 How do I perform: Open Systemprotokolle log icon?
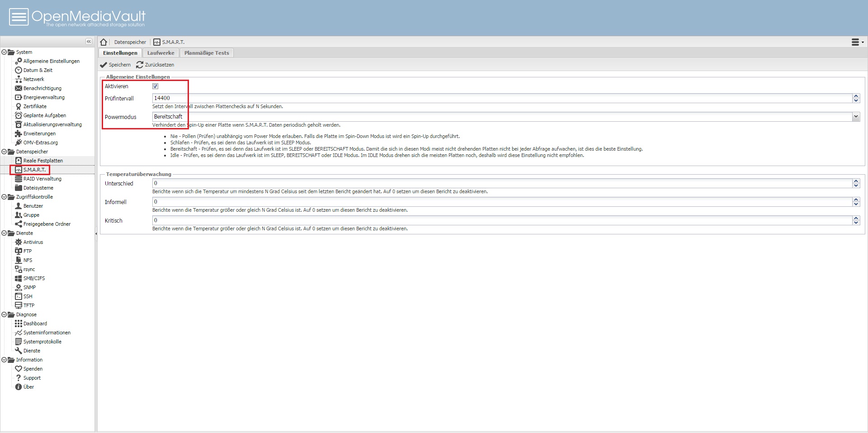pyautogui.click(x=19, y=342)
